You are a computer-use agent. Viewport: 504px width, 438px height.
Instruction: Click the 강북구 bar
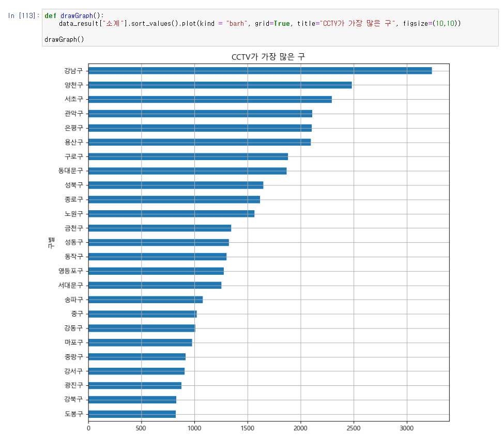(x=132, y=400)
